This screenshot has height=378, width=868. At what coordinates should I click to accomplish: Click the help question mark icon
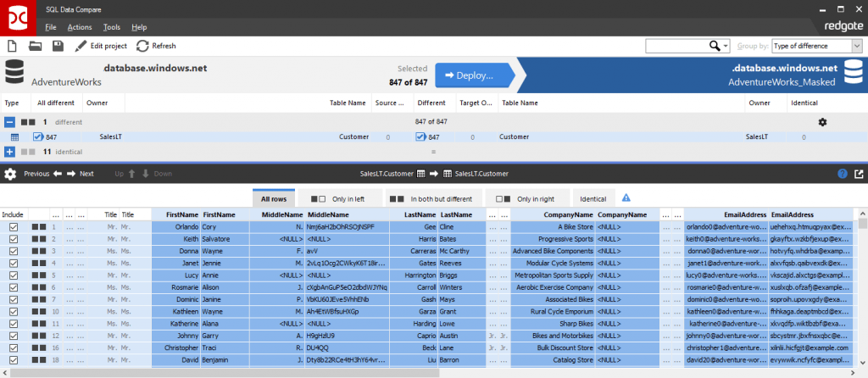(843, 174)
